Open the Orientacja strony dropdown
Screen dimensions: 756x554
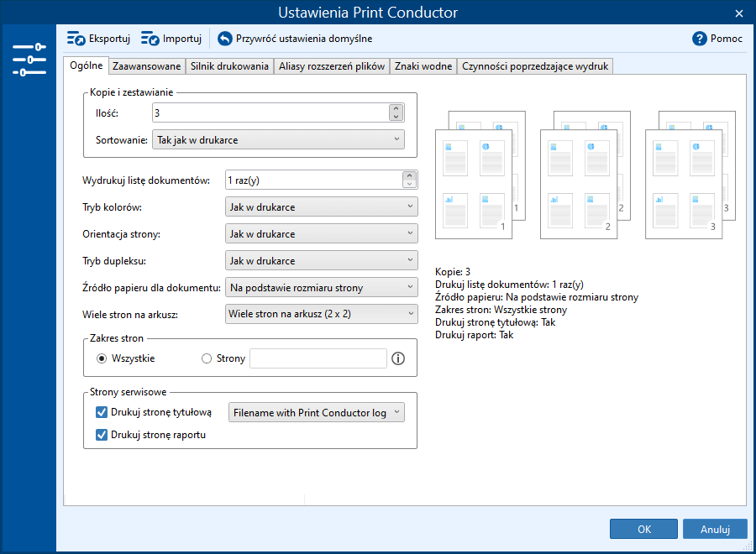pyautogui.click(x=321, y=233)
